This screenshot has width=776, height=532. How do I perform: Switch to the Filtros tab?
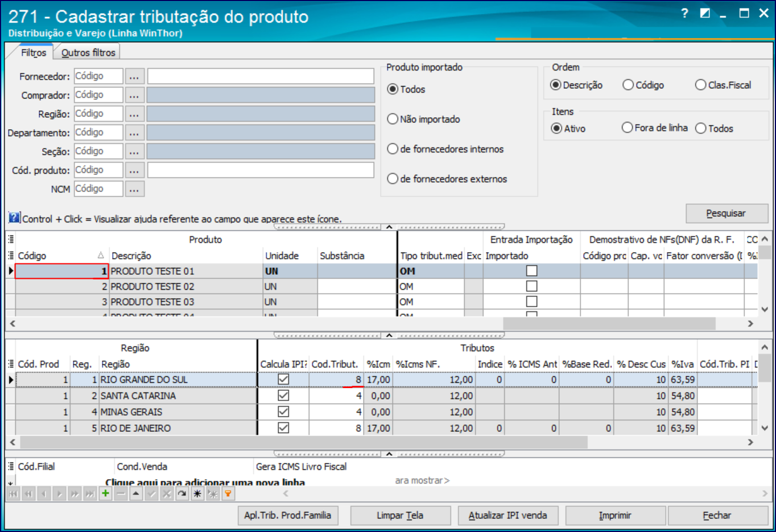point(34,52)
